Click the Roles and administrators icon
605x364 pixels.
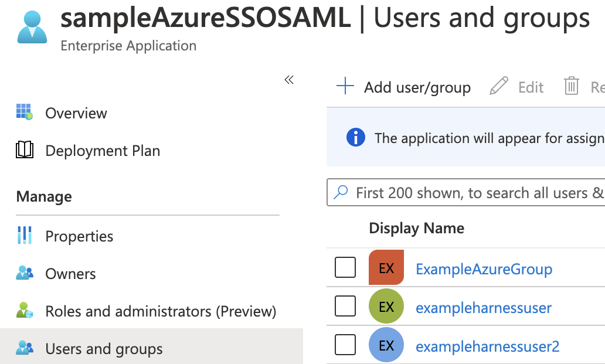25,311
